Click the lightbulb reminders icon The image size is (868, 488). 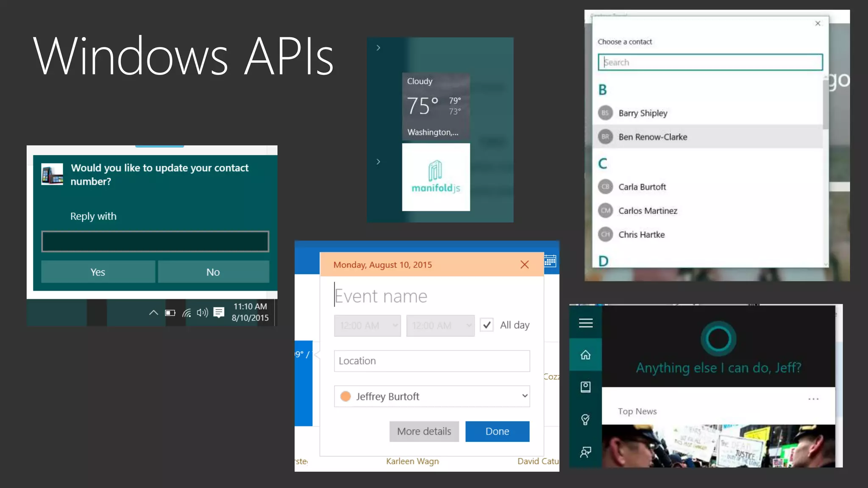pos(586,419)
